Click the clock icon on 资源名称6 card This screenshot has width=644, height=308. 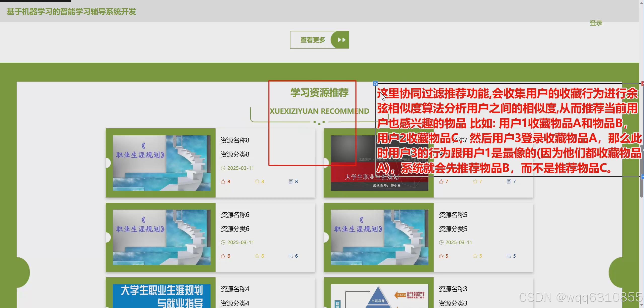coord(223,242)
